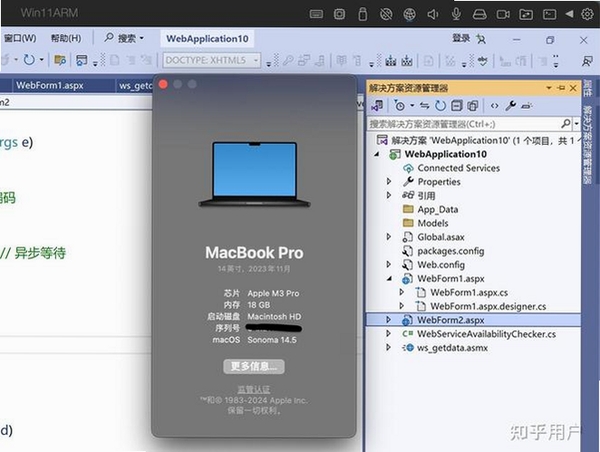Collapse the WebApplication10 project node
This screenshot has height=452, width=600.
click(x=377, y=154)
